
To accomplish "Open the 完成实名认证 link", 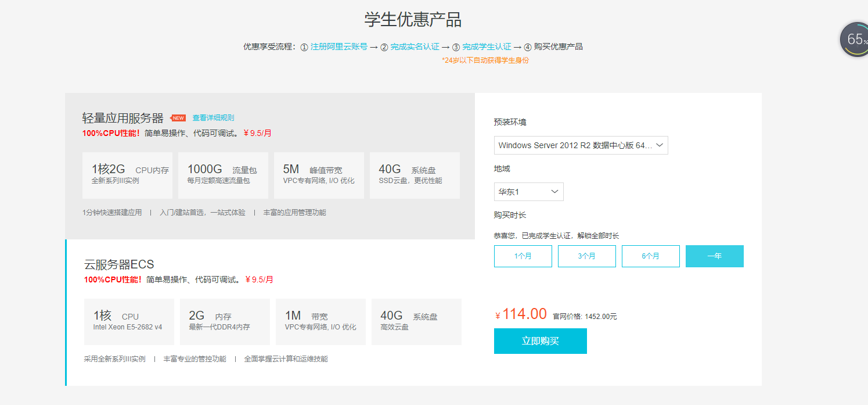I will pos(415,46).
